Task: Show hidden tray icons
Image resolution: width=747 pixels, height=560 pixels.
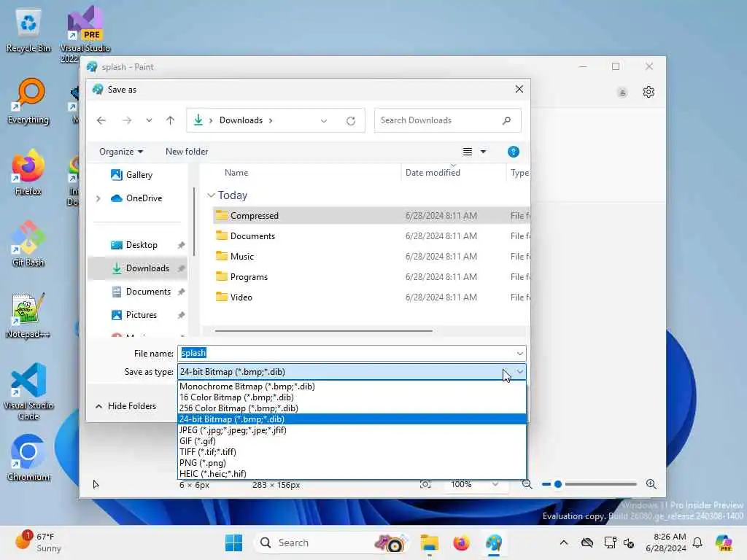Action: point(564,542)
